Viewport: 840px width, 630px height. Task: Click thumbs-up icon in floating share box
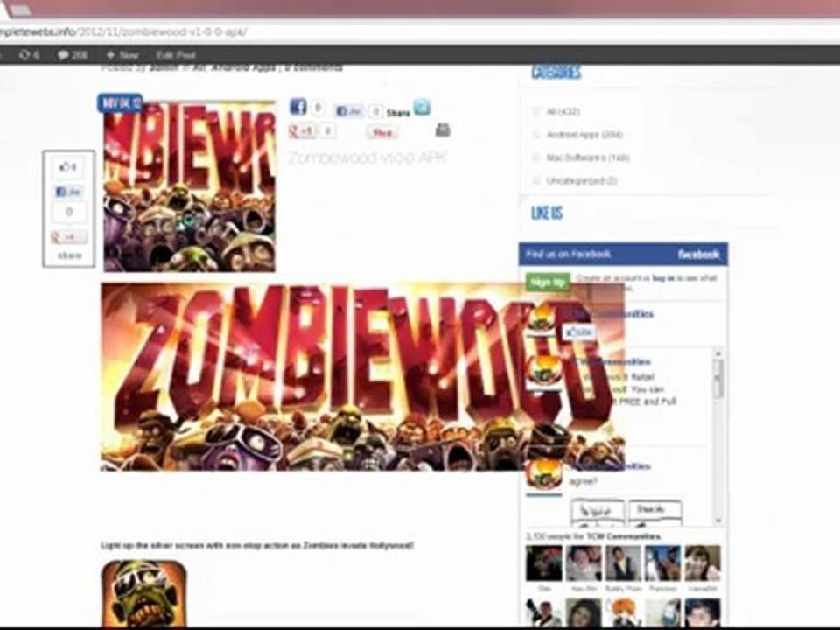coord(68,167)
